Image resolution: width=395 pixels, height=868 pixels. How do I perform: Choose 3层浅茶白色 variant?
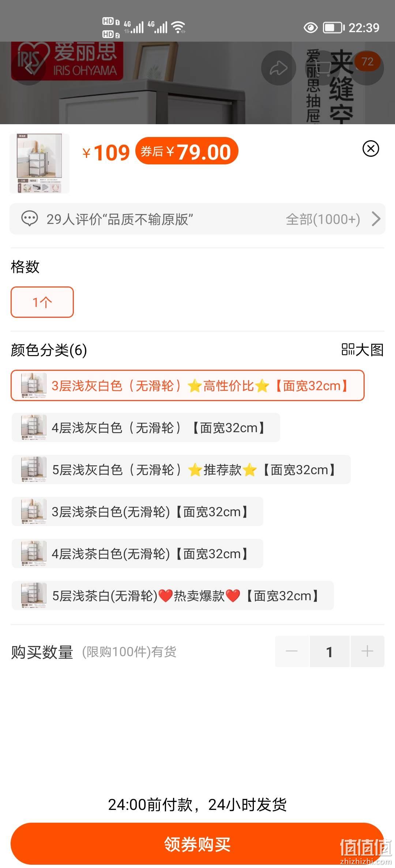pos(138,511)
